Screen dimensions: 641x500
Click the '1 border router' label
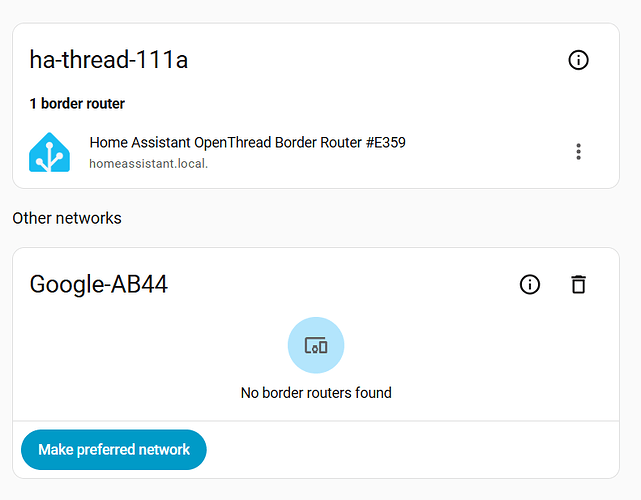coord(77,103)
